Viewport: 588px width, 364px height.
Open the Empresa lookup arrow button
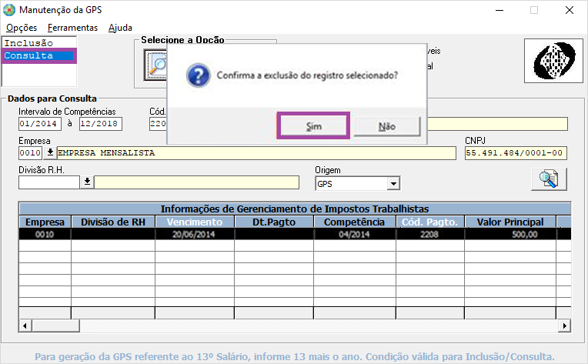50,153
